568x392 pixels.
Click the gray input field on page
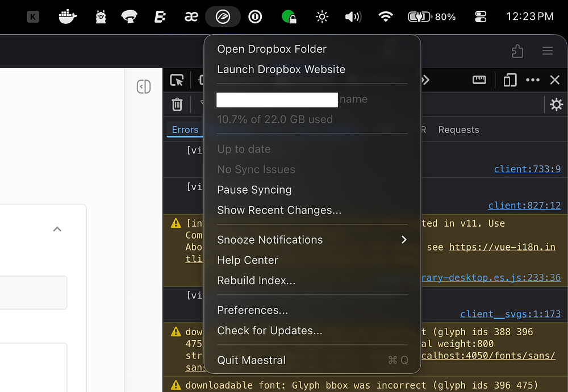click(34, 293)
